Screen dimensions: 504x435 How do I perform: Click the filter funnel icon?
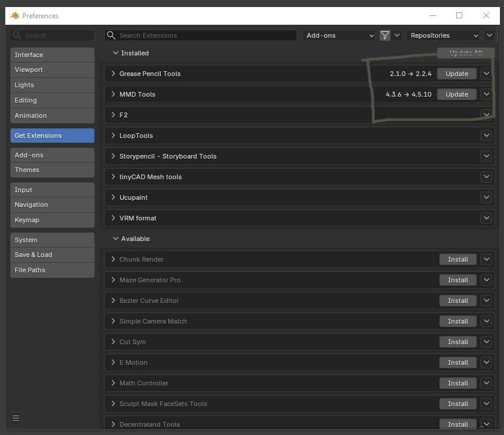click(385, 35)
